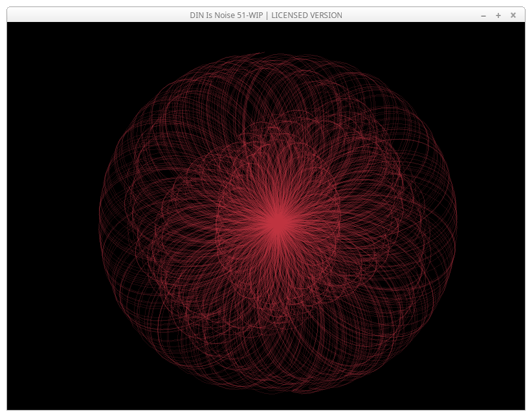Click the bright center of the red spiral
Screen dimensions: 532x417
click(x=278, y=221)
